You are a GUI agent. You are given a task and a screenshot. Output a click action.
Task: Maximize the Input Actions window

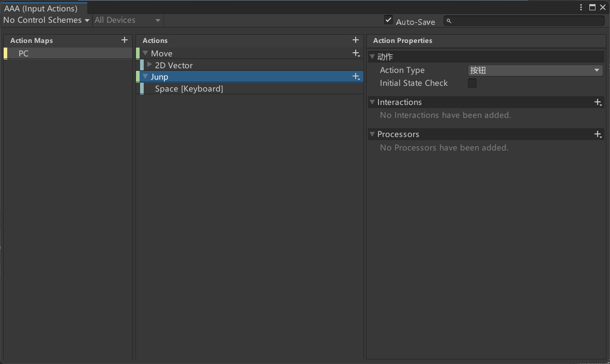click(592, 7)
